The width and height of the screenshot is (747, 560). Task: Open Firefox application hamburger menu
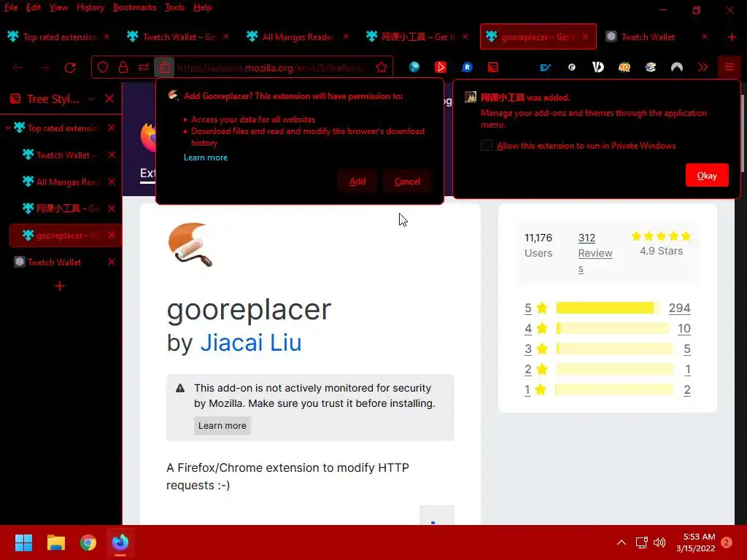tap(729, 67)
